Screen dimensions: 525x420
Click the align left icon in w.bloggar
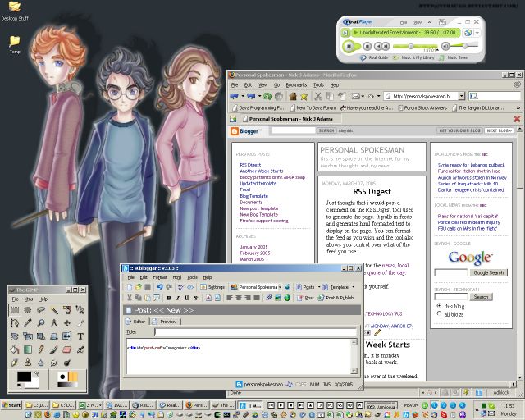point(230,298)
